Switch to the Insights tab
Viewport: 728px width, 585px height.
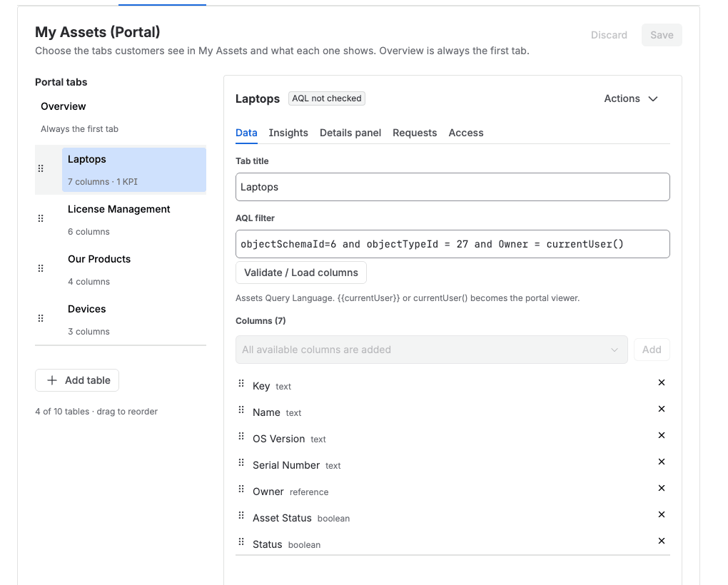[288, 133]
